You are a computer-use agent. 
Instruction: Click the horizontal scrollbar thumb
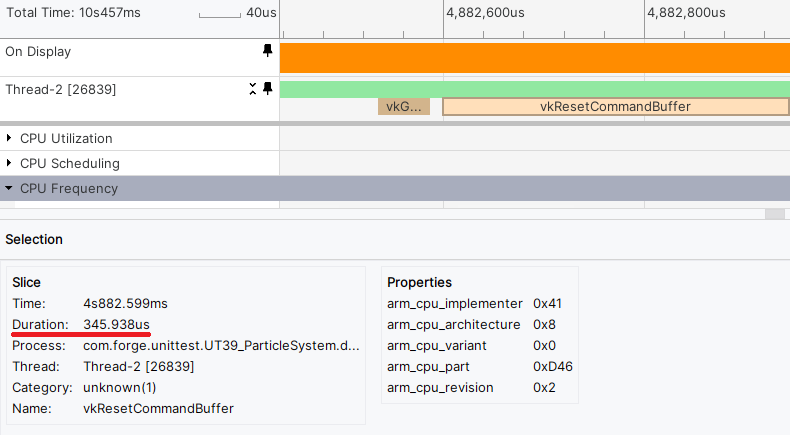[774, 214]
